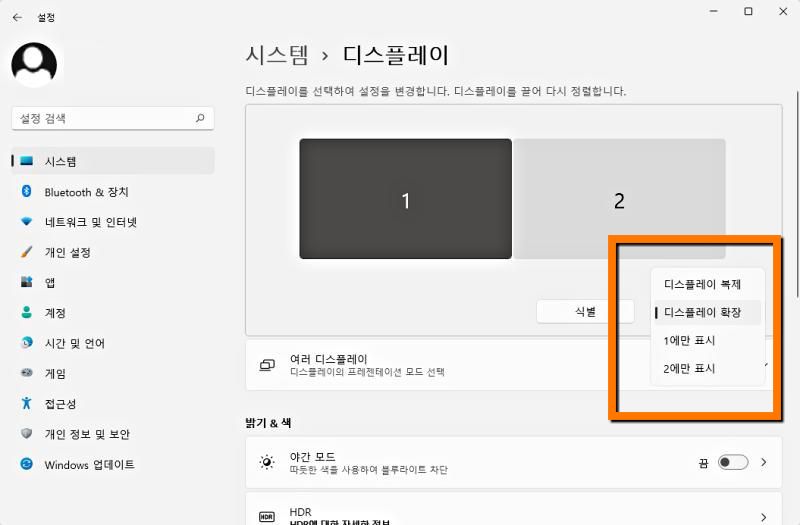Screen dimensions: 800x525
Task: Open 앱 settings page
Action: (113, 282)
